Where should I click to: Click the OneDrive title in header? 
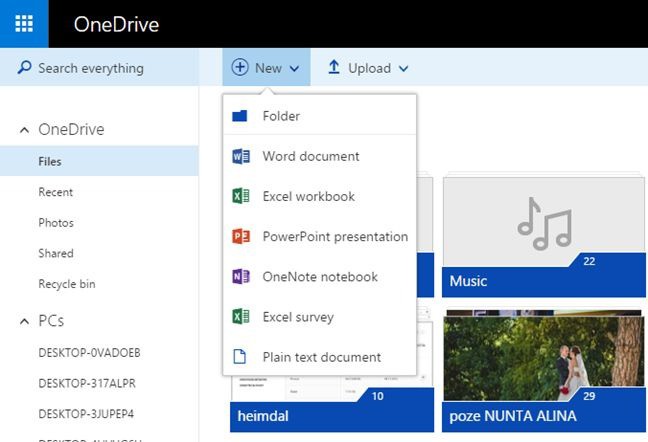(x=117, y=24)
